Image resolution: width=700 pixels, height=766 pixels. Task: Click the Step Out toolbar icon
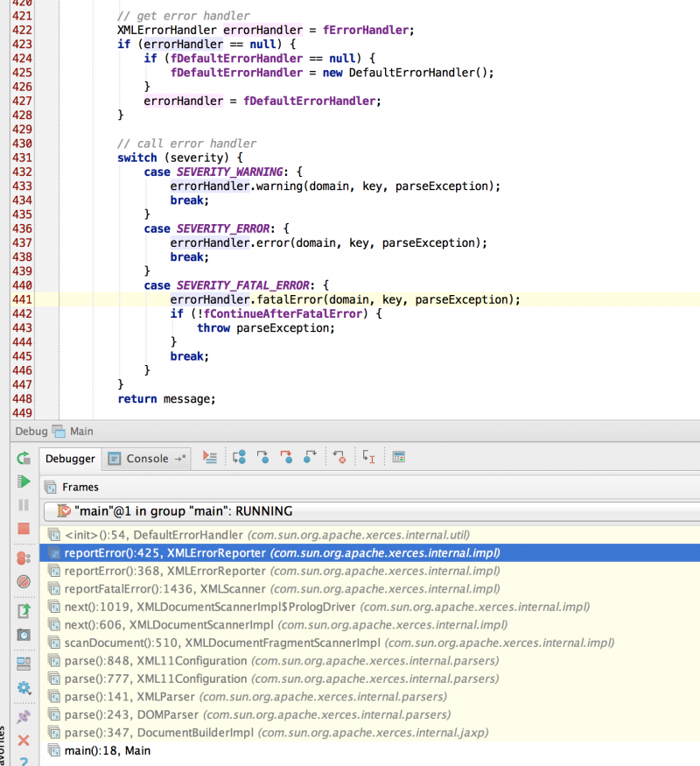click(310, 457)
